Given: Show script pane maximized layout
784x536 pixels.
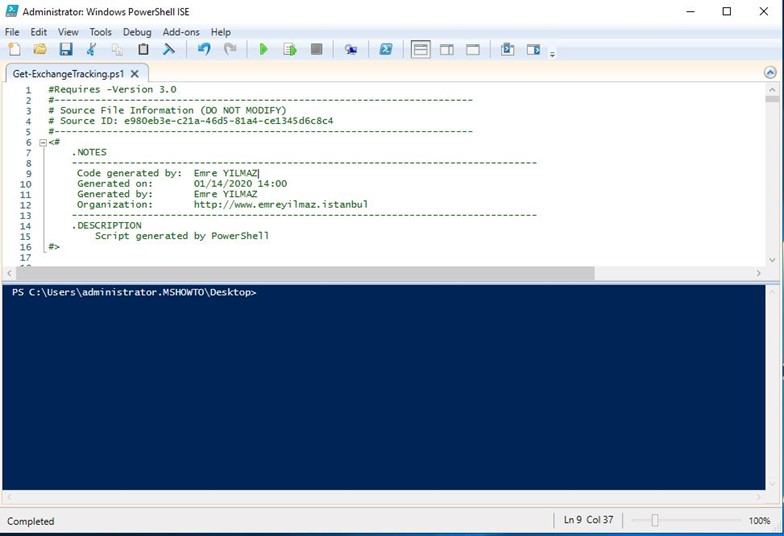Looking at the screenshot, I should pyautogui.click(x=472, y=50).
